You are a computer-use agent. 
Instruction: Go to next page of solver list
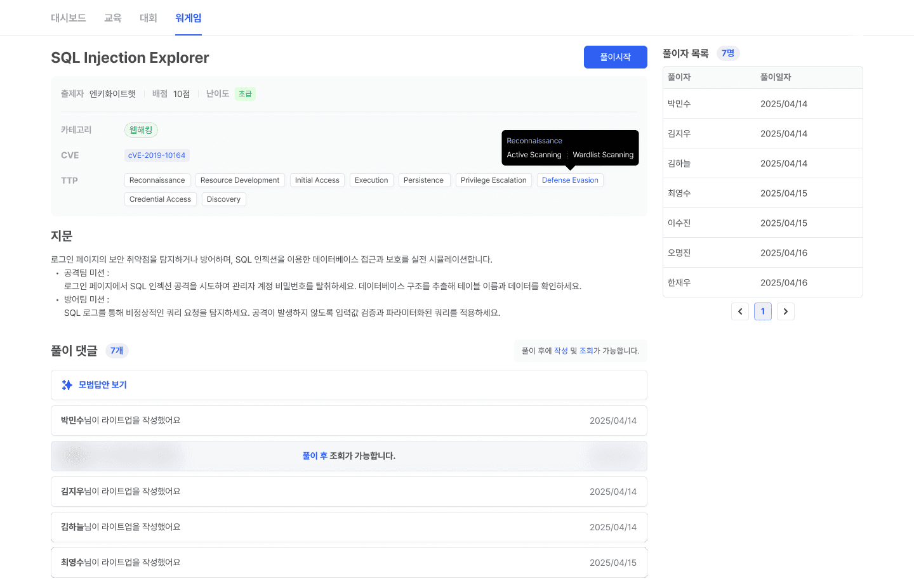tap(786, 311)
